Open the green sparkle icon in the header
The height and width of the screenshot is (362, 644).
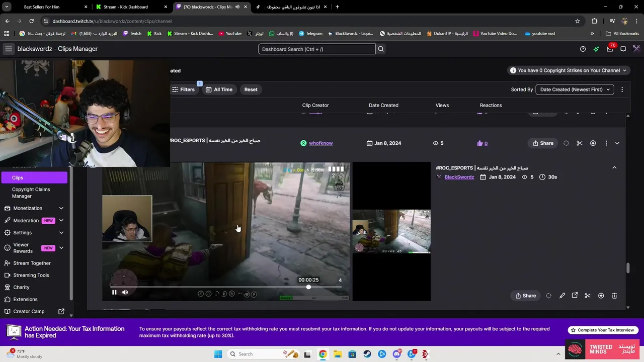point(596,49)
